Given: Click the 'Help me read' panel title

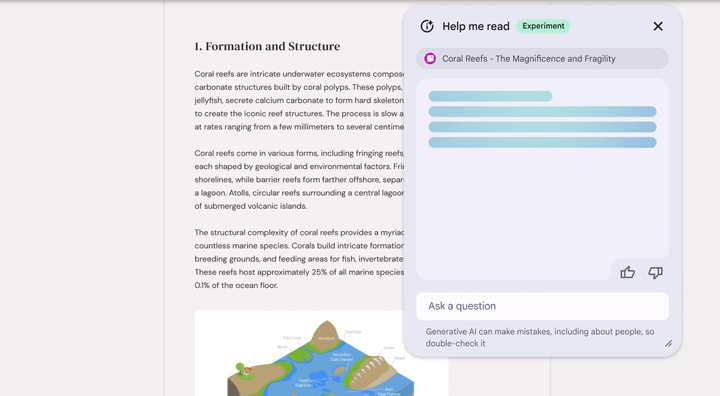Looking at the screenshot, I should pos(476,26).
